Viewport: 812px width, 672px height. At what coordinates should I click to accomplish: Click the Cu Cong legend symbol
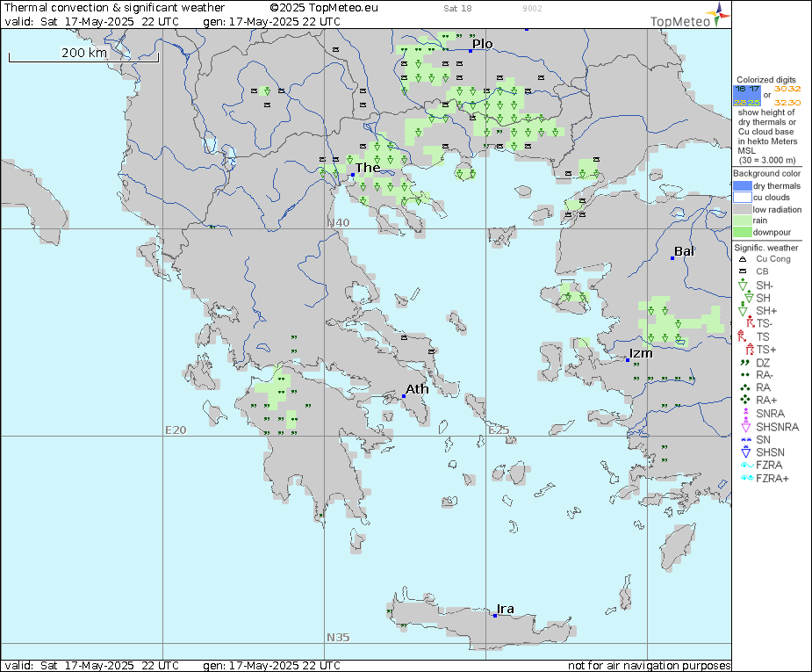pos(743,259)
